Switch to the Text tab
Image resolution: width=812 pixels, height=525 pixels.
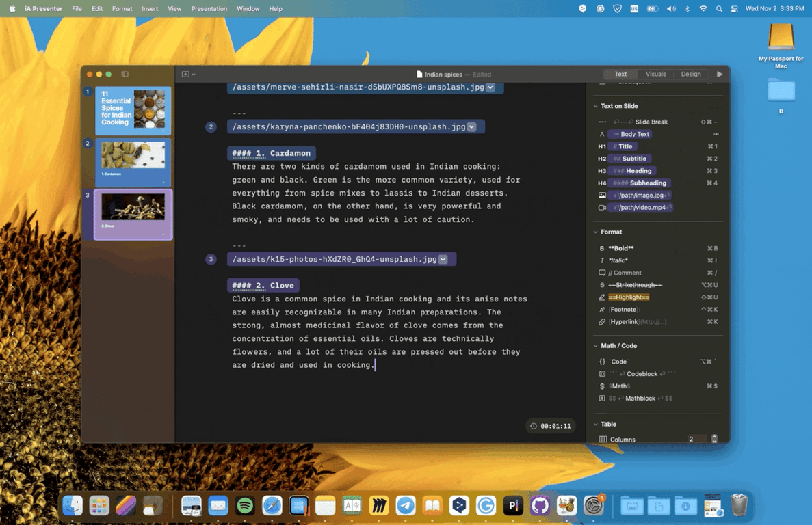(620, 74)
